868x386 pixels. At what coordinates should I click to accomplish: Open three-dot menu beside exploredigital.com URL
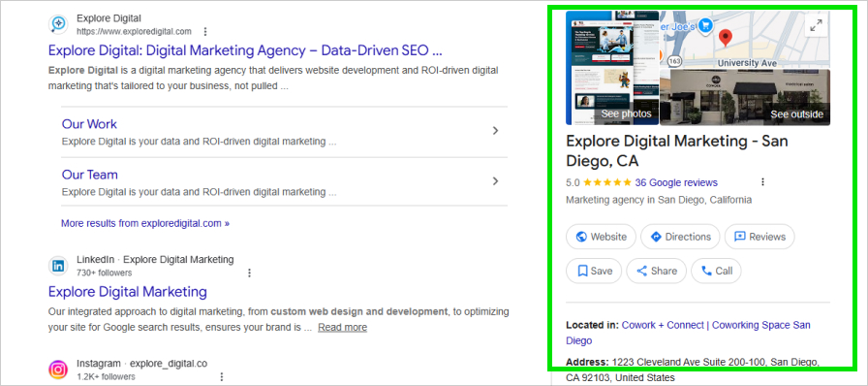click(205, 31)
